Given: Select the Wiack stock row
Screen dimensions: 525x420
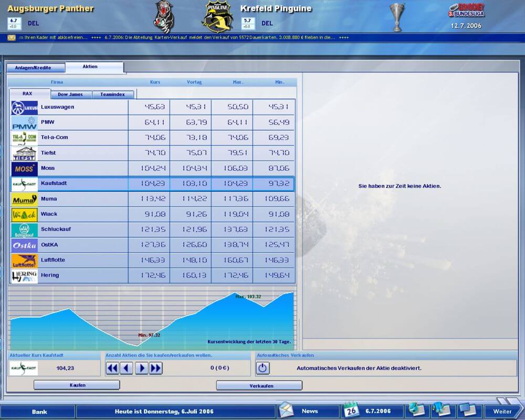Looking at the screenshot, I should click(x=153, y=215).
